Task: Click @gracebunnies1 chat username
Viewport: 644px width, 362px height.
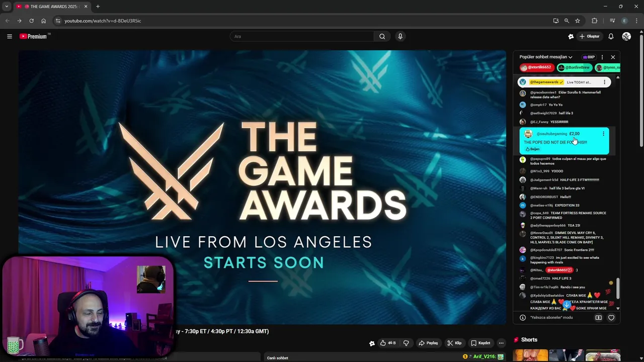Action: tap(543, 93)
